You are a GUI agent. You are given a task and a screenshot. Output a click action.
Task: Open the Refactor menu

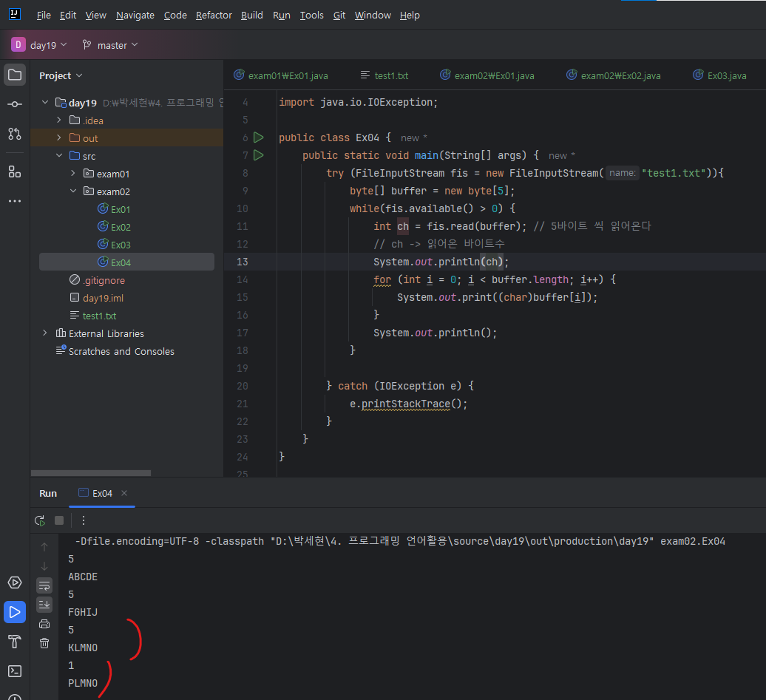pos(214,15)
